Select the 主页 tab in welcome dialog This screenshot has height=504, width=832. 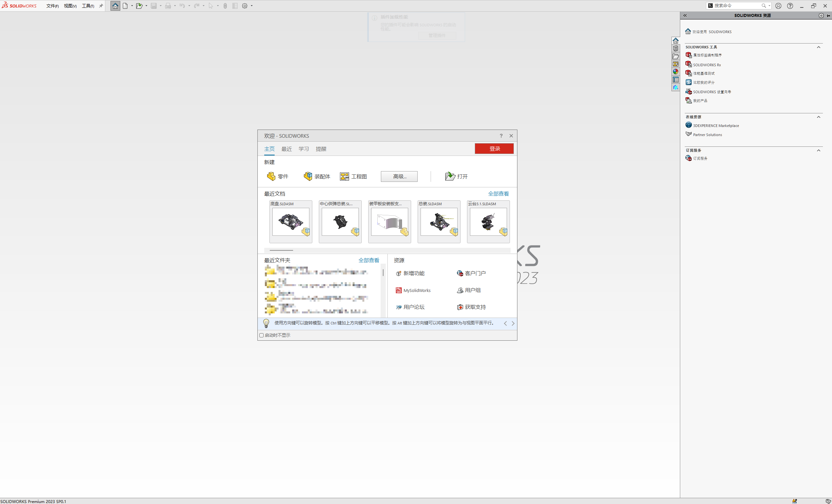click(x=269, y=149)
